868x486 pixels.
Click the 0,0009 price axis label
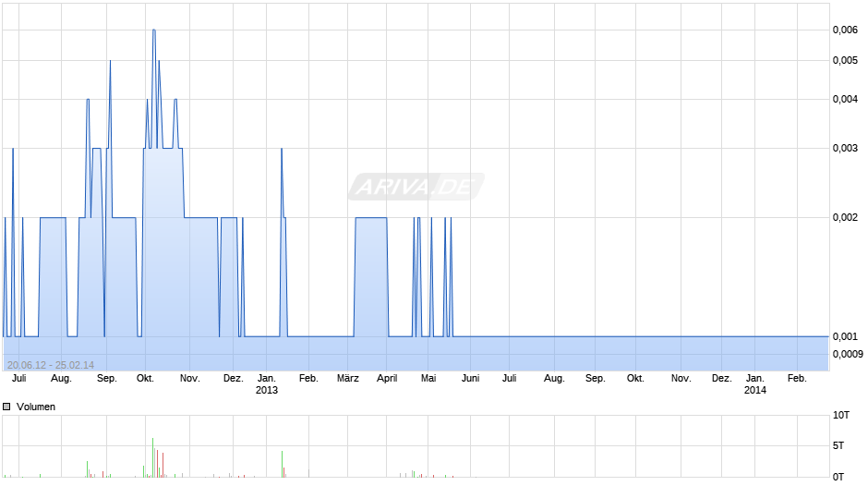click(x=848, y=354)
